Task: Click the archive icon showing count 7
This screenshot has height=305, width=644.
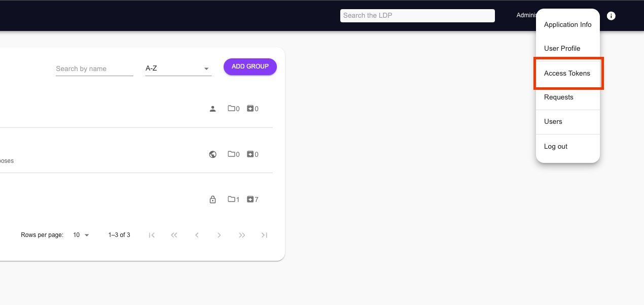Action: pyautogui.click(x=250, y=199)
